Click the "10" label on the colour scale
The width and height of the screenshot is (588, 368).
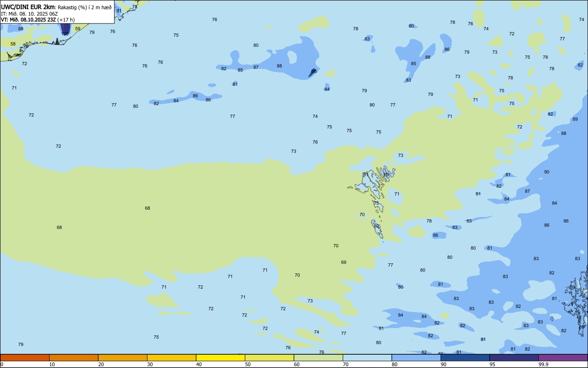pos(52,364)
